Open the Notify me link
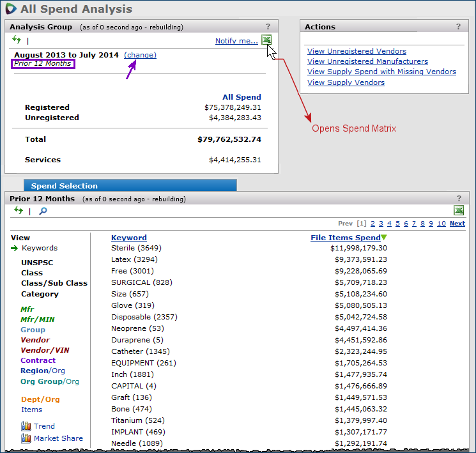 coord(236,41)
